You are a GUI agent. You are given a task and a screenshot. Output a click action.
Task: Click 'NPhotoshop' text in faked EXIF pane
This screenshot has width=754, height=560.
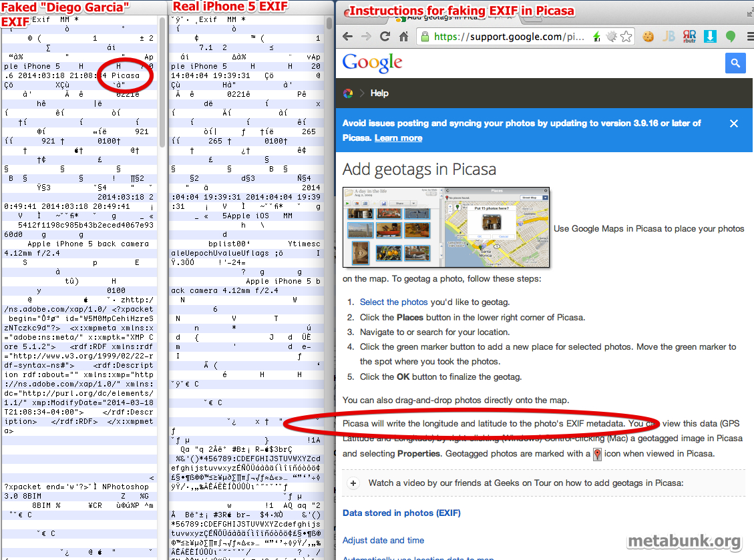(x=126, y=487)
